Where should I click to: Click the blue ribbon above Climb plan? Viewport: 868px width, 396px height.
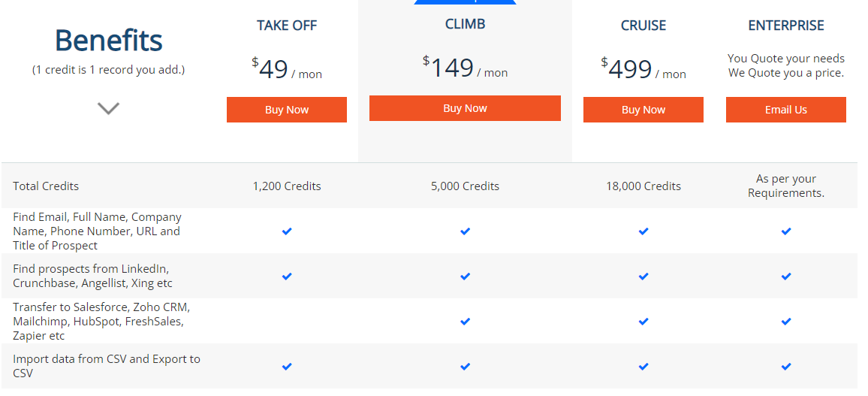(465, 2)
